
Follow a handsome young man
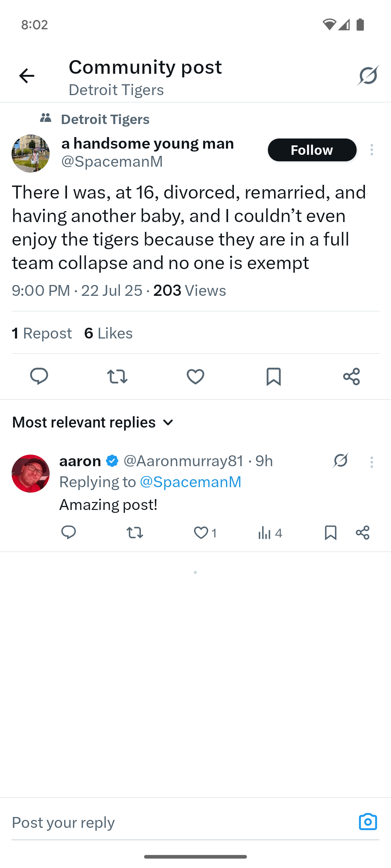pyautogui.click(x=312, y=150)
